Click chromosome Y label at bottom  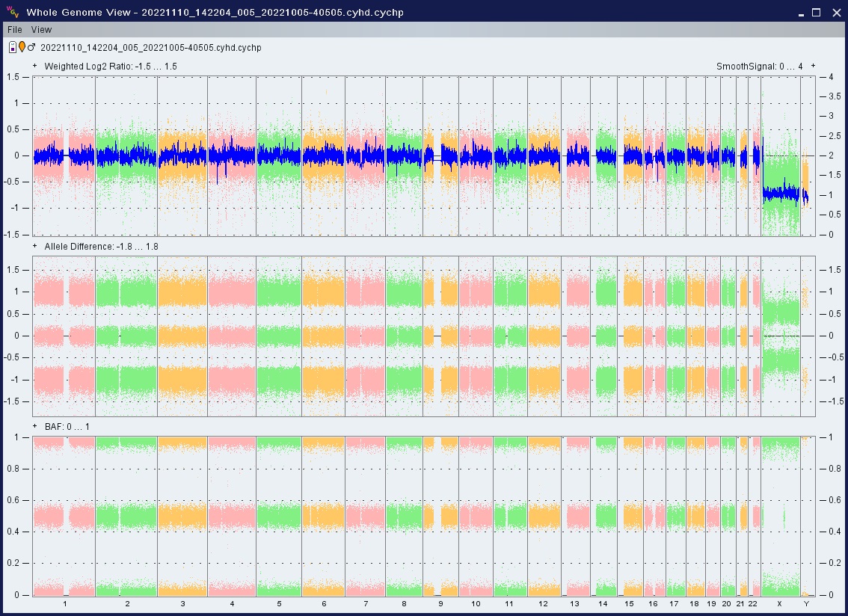tap(805, 603)
